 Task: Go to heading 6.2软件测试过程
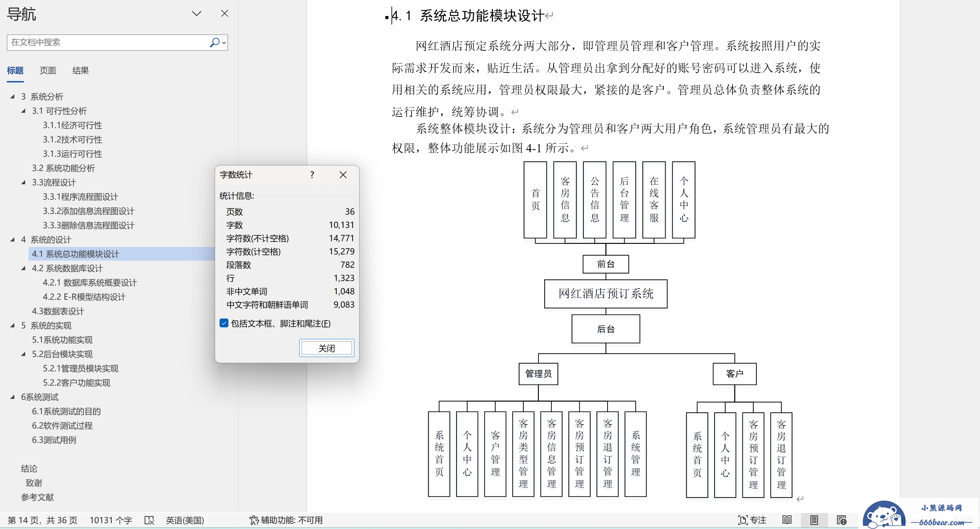click(62, 426)
